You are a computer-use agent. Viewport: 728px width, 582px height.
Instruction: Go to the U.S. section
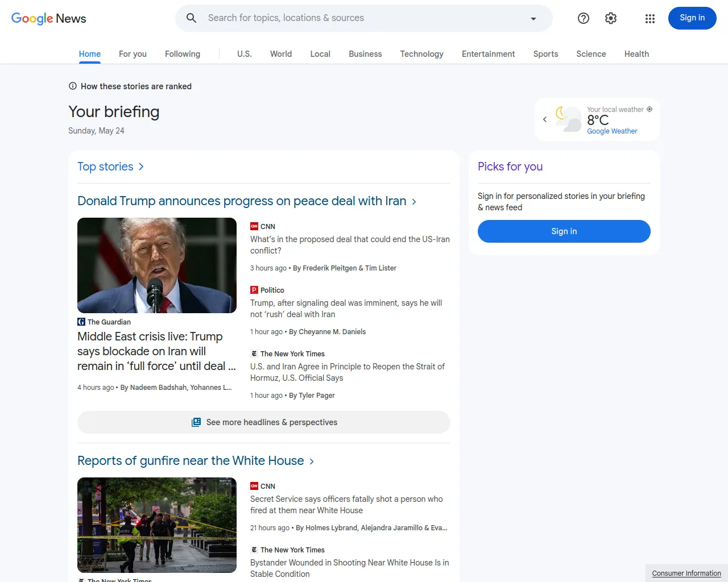tap(245, 54)
